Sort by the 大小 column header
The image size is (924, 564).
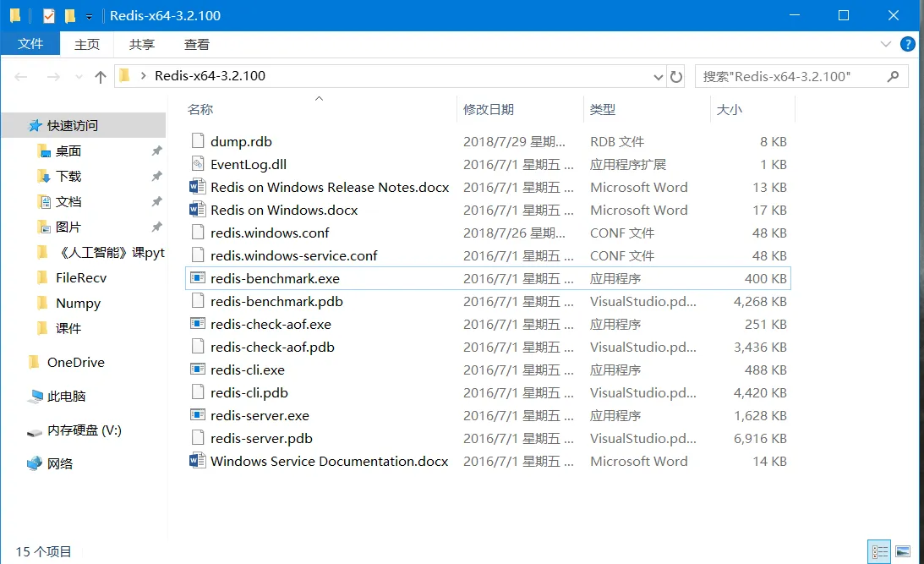[x=729, y=109]
